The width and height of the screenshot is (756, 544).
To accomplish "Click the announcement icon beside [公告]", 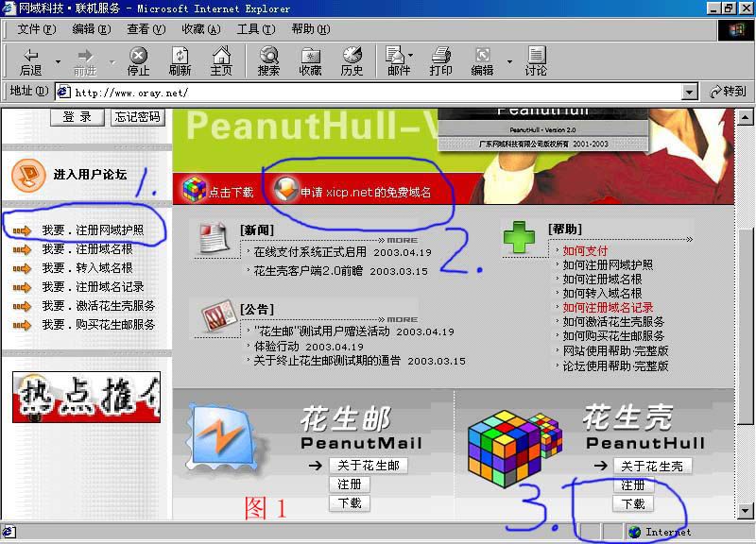I will click(x=218, y=315).
